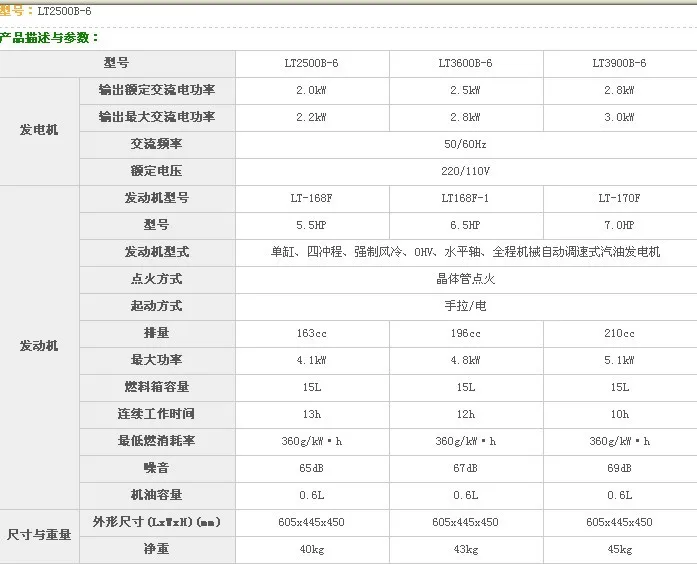Click the 43kg net weight value
This screenshot has width=697, height=564.
[465, 549]
